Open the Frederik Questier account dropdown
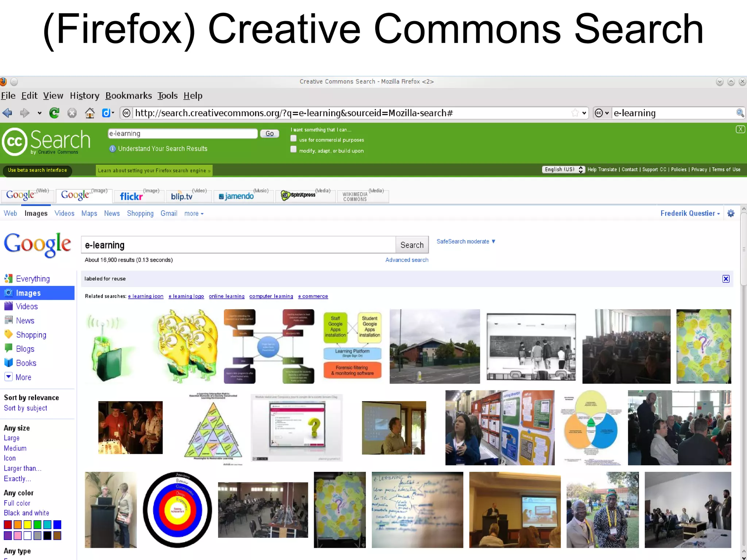The image size is (747, 560). pos(690,213)
